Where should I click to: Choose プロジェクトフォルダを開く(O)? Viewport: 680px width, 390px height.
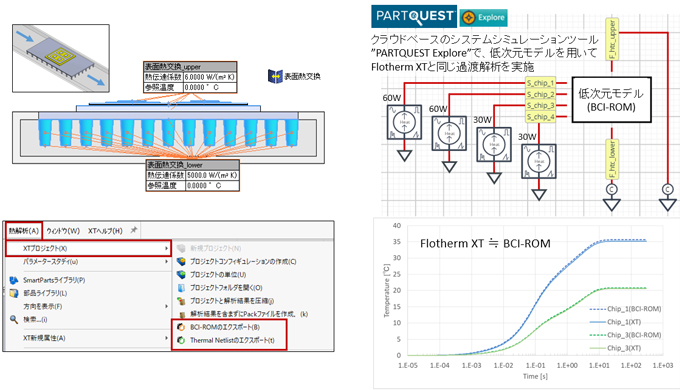(x=226, y=288)
